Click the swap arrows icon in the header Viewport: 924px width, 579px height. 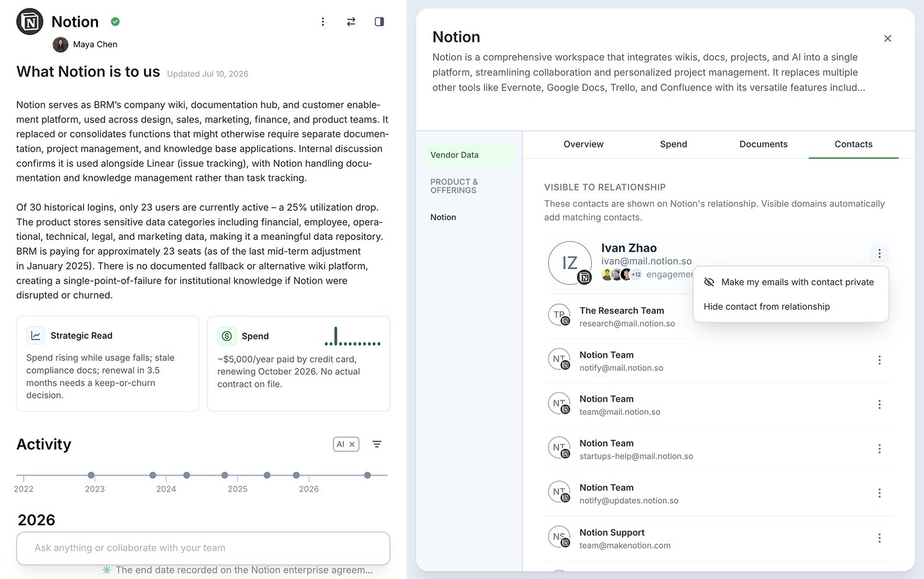point(351,22)
